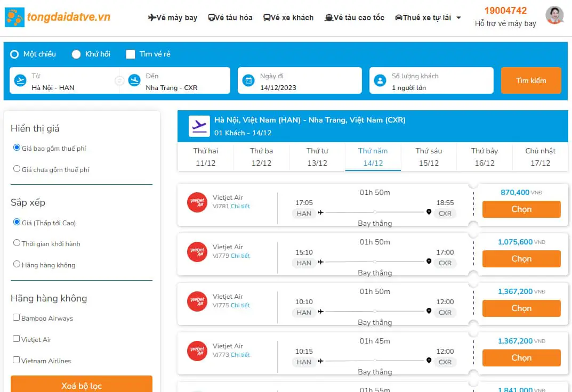Click the calendar icon in Ngày đi field
The width and height of the screenshot is (572, 392).
(x=248, y=80)
